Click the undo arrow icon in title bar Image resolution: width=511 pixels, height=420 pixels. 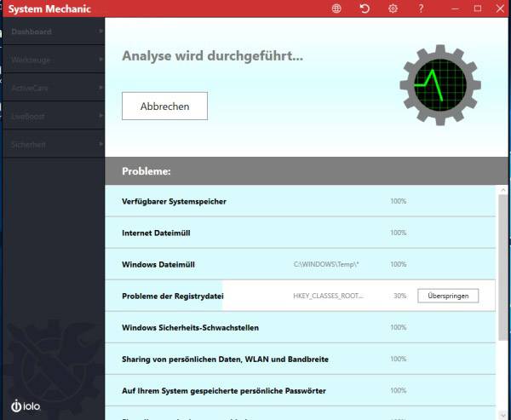[365, 9]
